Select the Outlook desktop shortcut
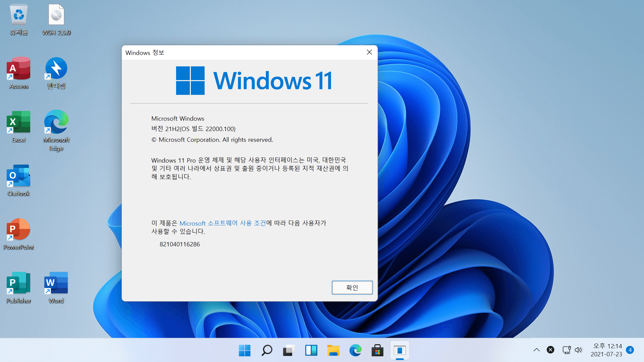The height and width of the screenshot is (362, 644). coord(19,180)
